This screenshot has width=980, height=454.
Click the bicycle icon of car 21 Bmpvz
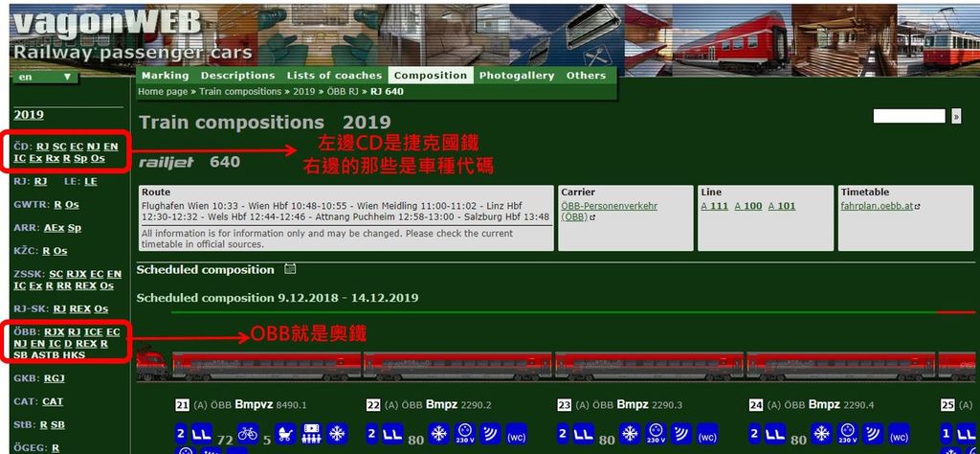coord(248,433)
